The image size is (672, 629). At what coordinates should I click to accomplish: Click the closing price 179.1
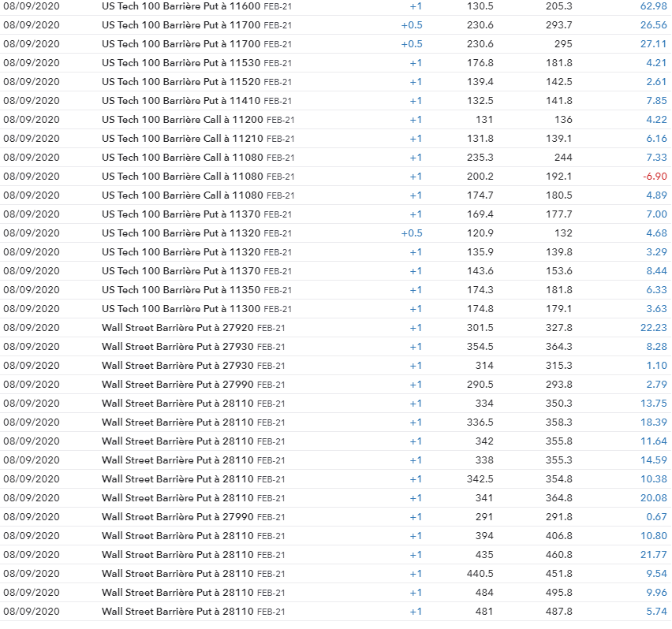[x=559, y=309]
